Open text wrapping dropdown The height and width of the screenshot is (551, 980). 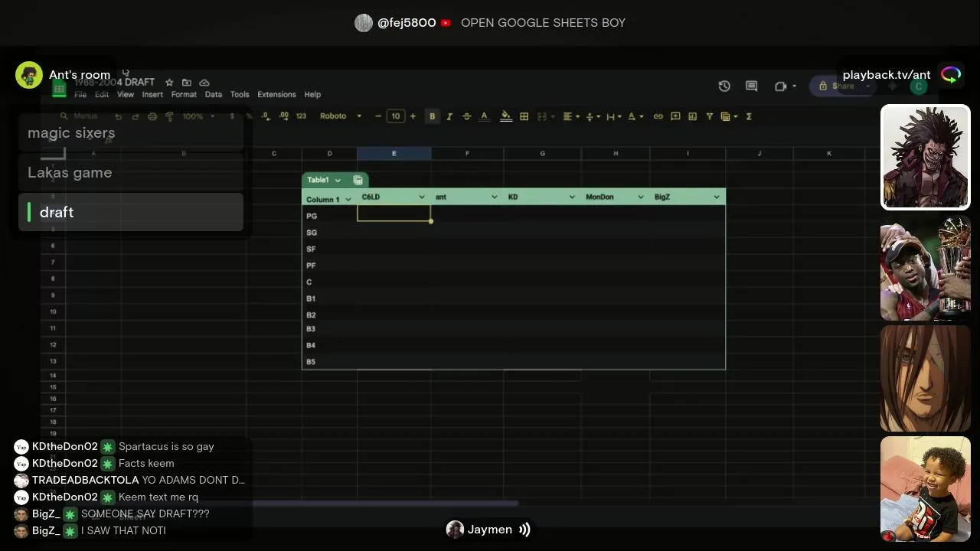click(x=613, y=116)
